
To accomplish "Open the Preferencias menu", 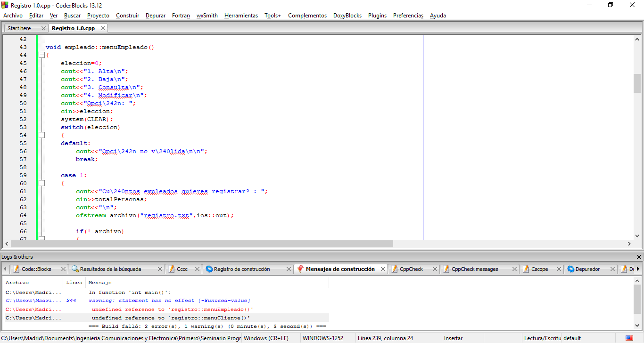I will point(408,16).
